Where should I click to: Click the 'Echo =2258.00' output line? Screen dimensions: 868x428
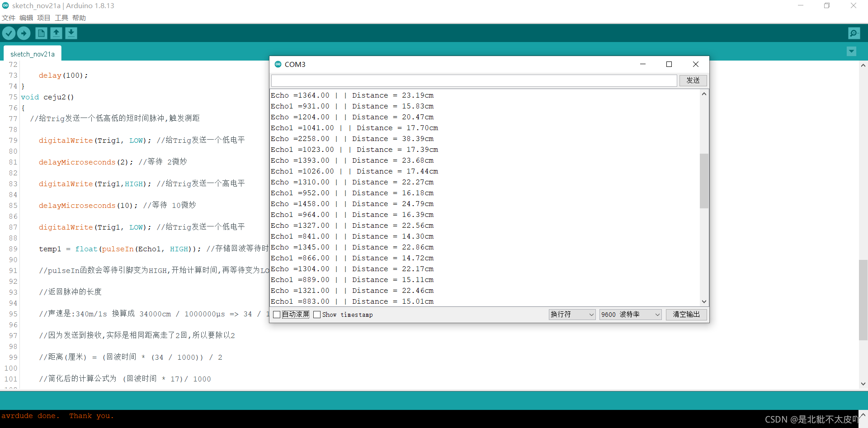(x=352, y=139)
